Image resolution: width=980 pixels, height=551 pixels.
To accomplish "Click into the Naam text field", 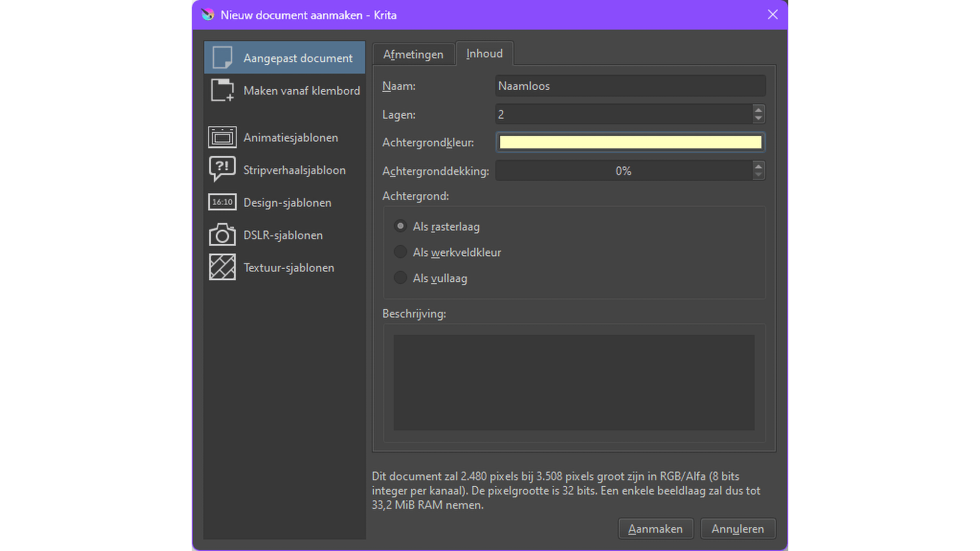I will click(x=630, y=86).
